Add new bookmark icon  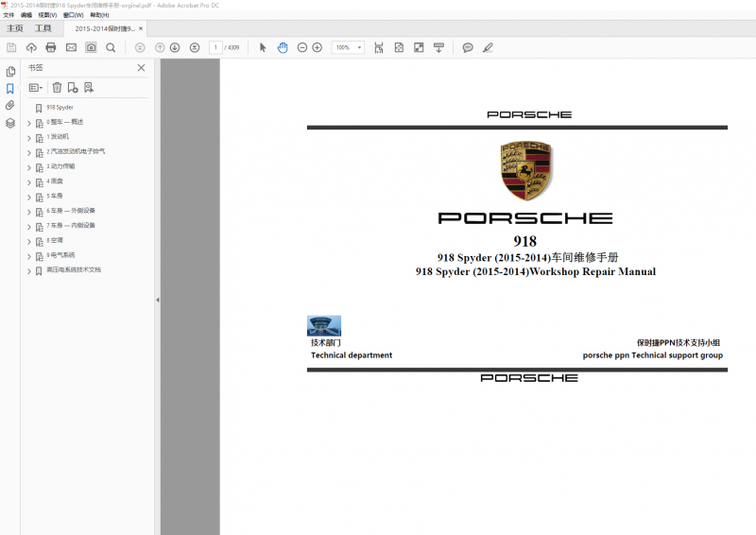tap(73, 87)
